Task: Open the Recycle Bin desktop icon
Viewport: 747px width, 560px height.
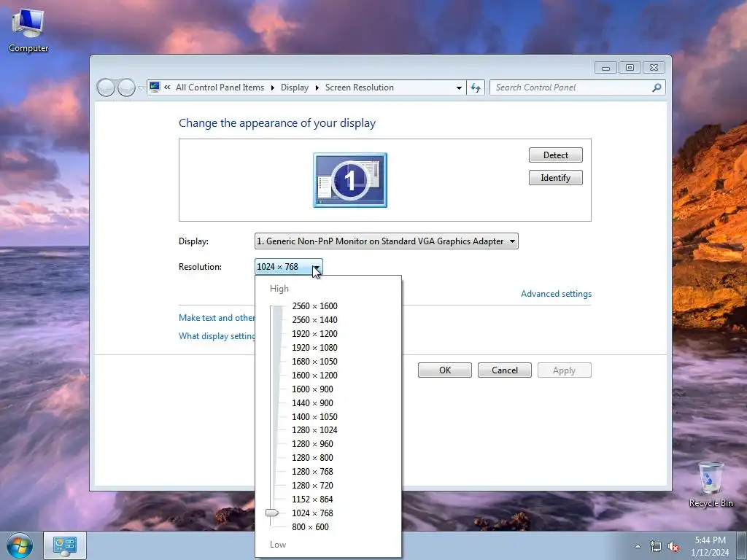Action: tap(711, 484)
